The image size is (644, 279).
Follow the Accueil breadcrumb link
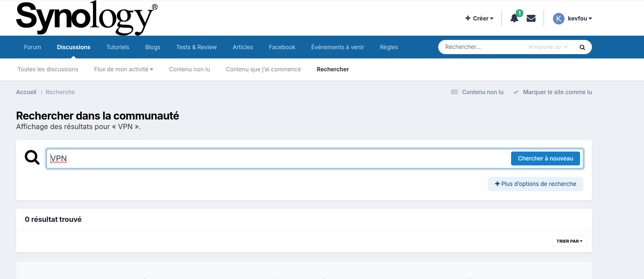coord(26,92)
